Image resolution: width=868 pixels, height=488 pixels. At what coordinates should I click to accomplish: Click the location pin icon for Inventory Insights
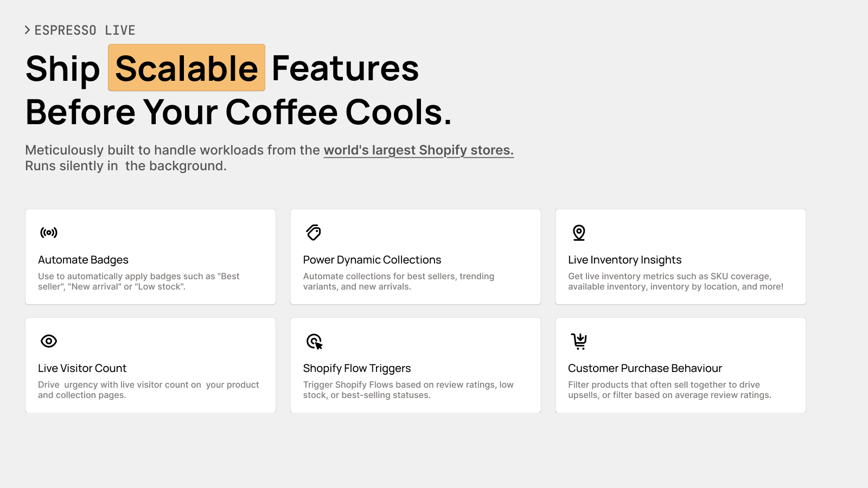click(579, 233)
